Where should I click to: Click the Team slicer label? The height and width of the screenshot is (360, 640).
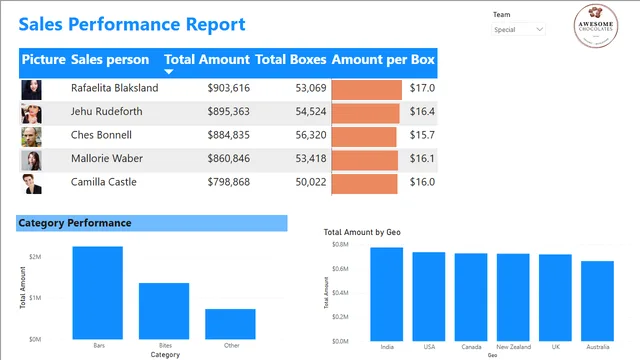pyautogui.click(x=502, y=15)
